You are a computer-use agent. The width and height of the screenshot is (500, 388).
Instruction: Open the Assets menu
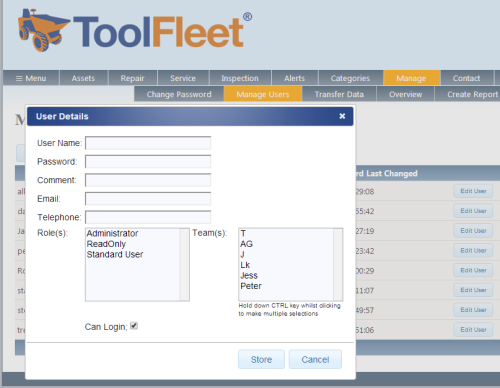(x=83, y=78)
